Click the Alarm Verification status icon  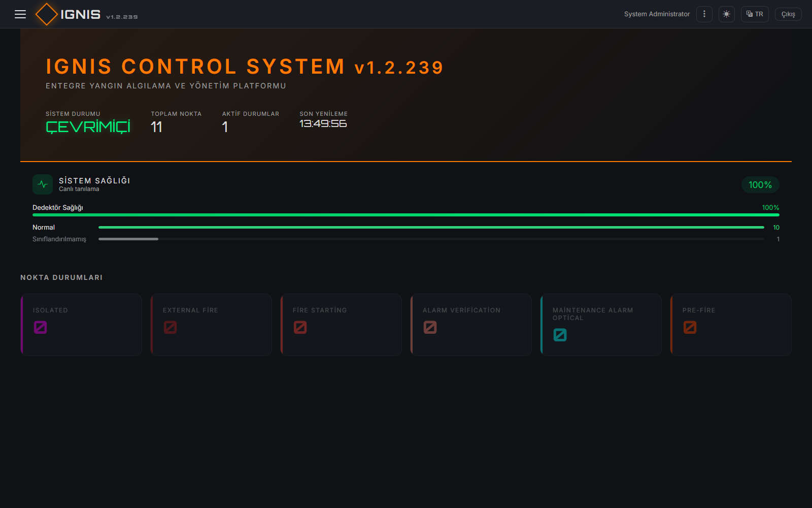430,328
